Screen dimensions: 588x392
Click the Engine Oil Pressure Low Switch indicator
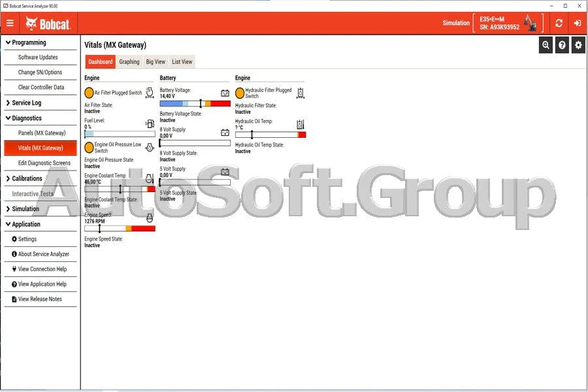89,148
